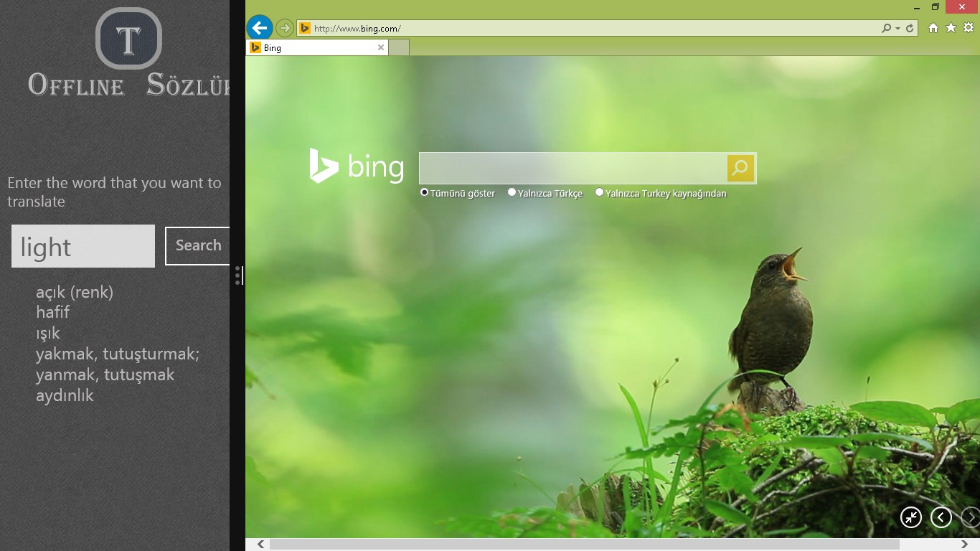The image size is (980, 551).
Task: Open the browser home page icon
Action: (x=933, y=28)
